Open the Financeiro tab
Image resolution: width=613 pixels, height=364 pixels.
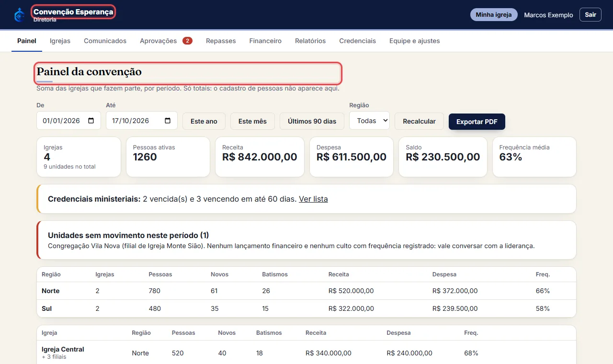tap(265, 41)
